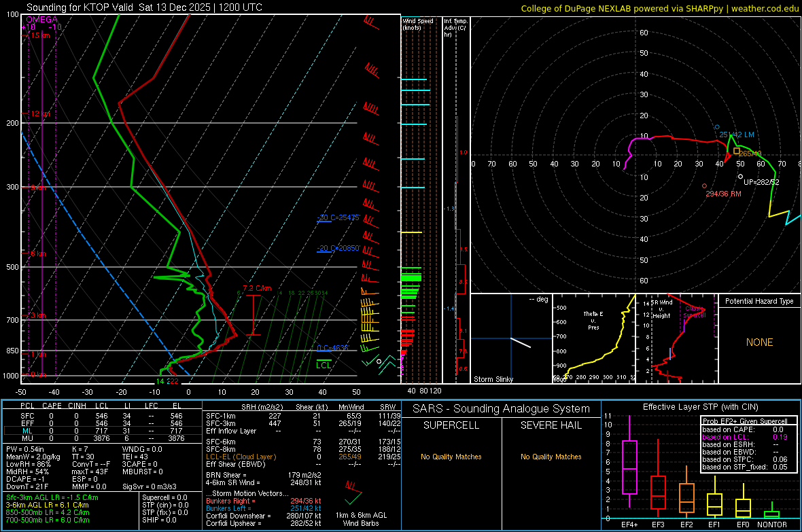Click the blue 'Bunkers Left =' row
The height and width of the screenshot is (532, 802).
click(264, 508)
